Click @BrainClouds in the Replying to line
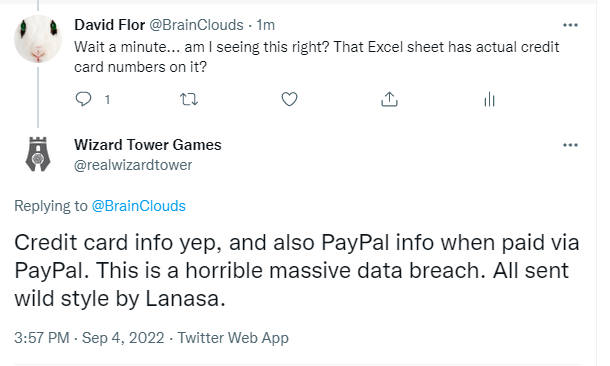The width and height of the screenshot is (610, 366). pos(138,206)
